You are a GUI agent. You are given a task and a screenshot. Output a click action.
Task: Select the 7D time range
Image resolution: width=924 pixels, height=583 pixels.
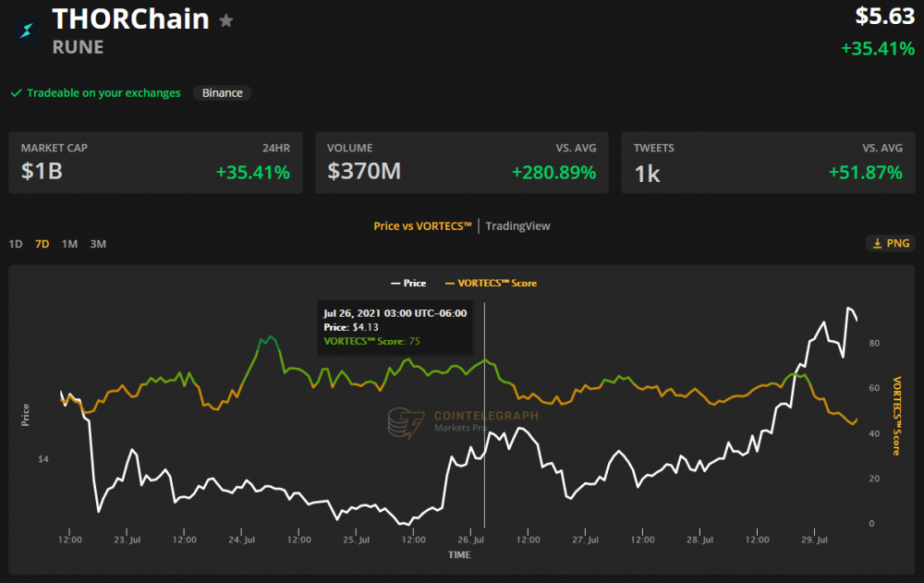point(42,244)
